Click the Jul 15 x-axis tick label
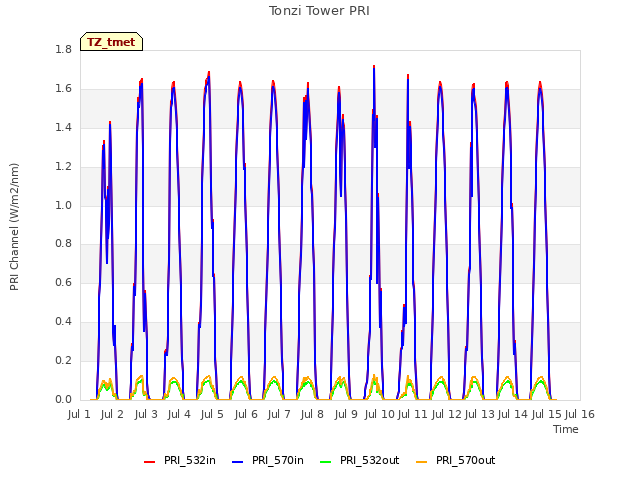The width and height of the screenshot is (640, 480). (x=547, y=414)
